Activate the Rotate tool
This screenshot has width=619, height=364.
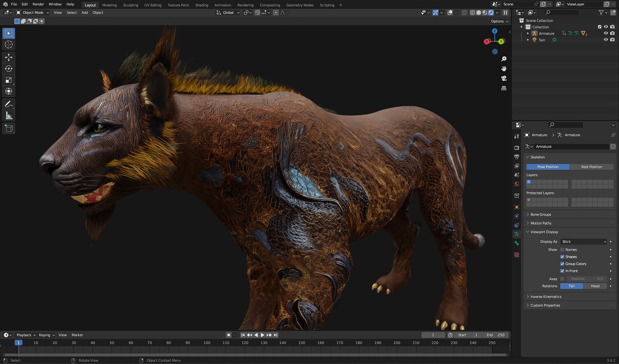9,69
